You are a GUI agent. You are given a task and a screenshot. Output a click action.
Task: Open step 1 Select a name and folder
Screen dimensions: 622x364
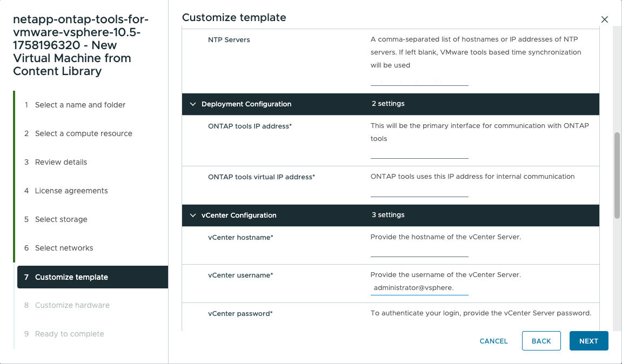click(x=80, y=105)
